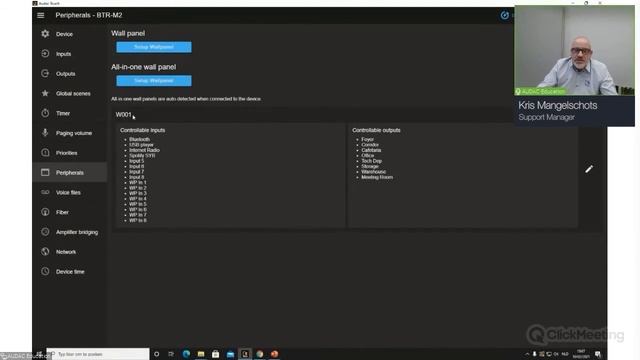The image size is (640, 360).
Task: Open File Explorer from the taskbar
Action: [x=201, y=354]
